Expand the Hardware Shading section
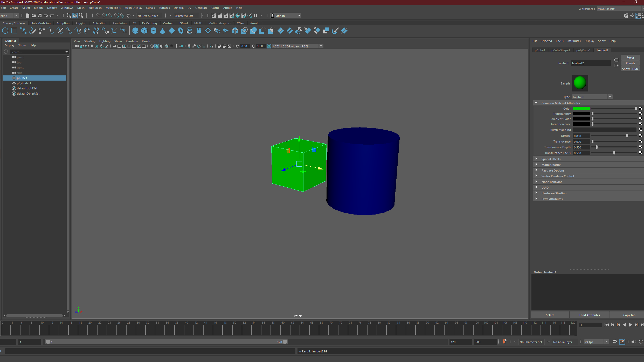 pyautogui.click(x=536, y=193)
